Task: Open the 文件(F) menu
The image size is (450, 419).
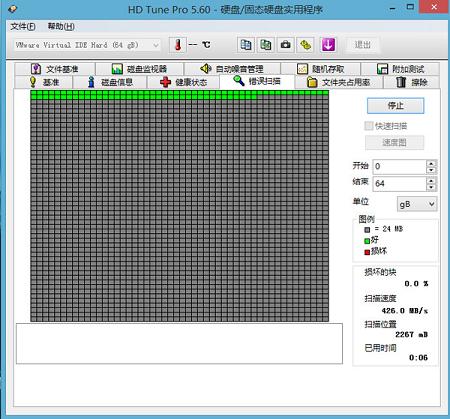Action: pyautogui.click(x=23, y=26)
